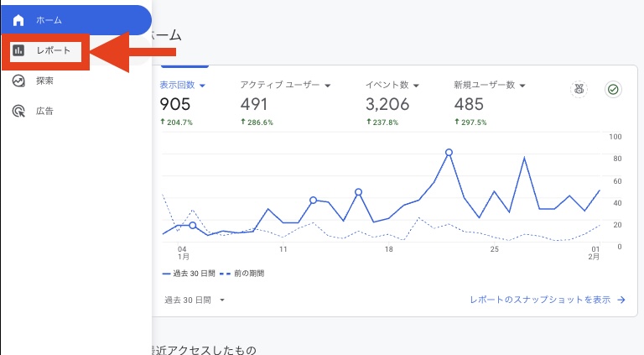This screenshot has height=355, width=644.
Task: Click the highest peak data point on chart
Action: coord(449,153)
